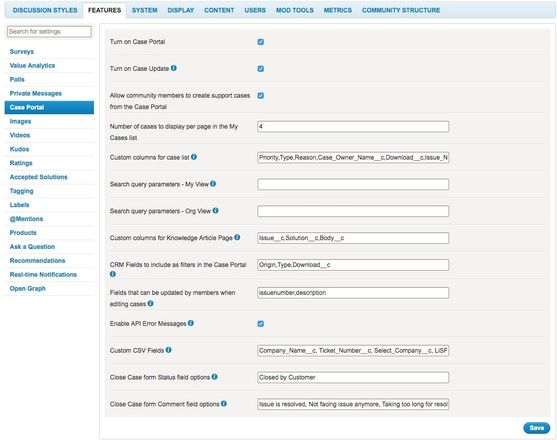This screenshot has width=557, height=440.
Task: Click info icon for Custom columns for Knowledge Article Page
Action: point(237,237)
